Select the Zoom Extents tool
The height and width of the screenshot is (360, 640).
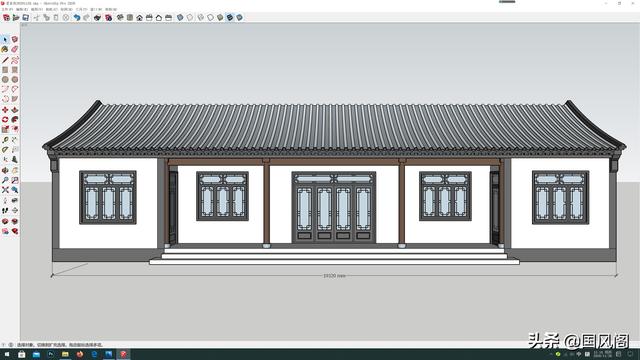(x=5, y=190)
